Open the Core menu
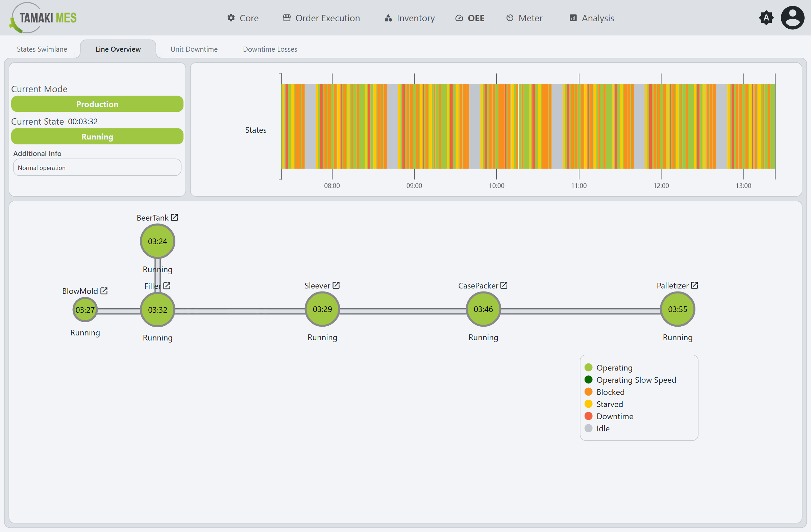This screenshot has height=532, width=811. click(243, 18)
